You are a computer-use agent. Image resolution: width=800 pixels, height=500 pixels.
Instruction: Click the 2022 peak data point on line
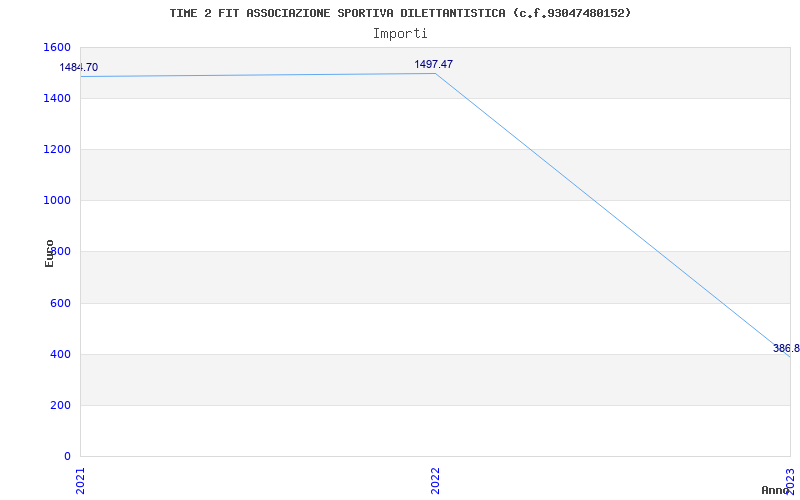click(435, 73)
